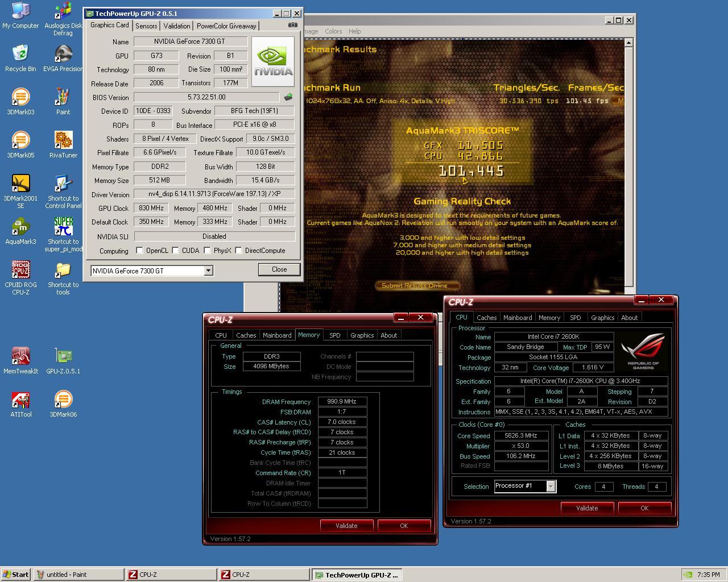
Task: Click the ROG logo in CPU-Z
Action: (x=643, y=351)
